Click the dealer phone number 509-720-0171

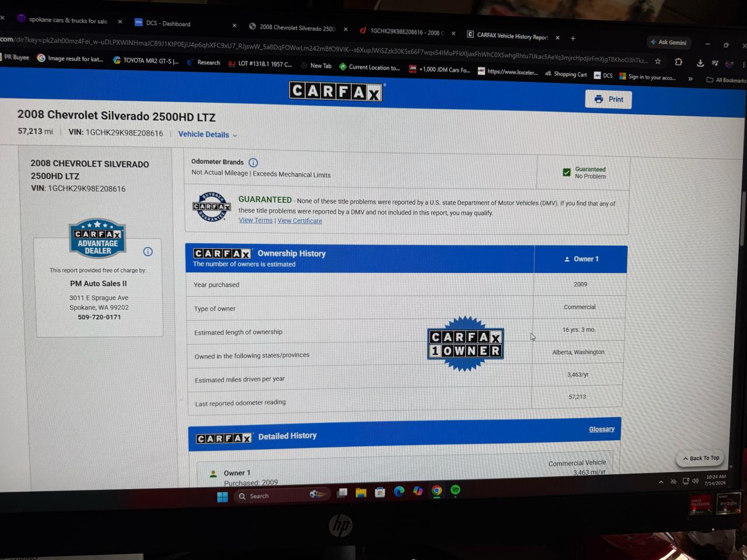tap(99, 317)
